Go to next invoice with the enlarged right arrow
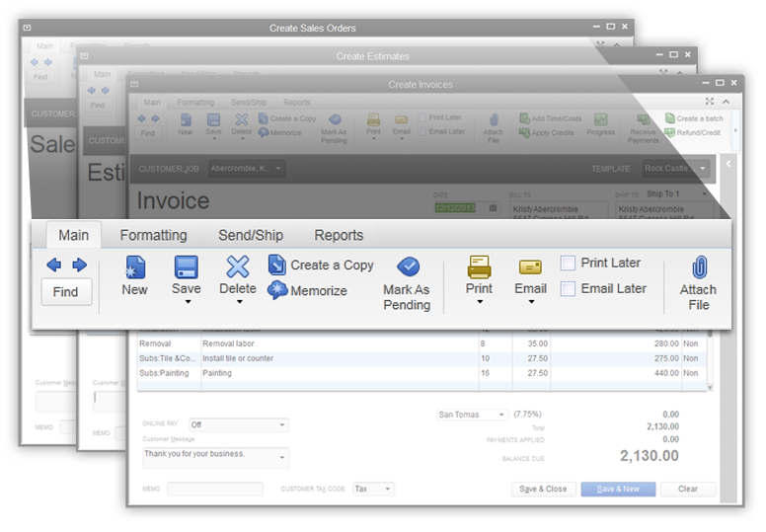Screen dimensions: 766x532 click(x=79, y=266)
